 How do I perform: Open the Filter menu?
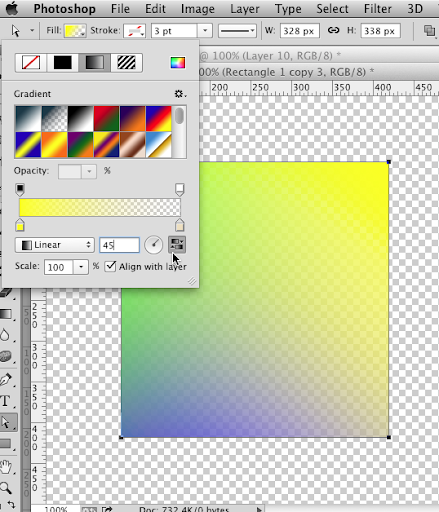pos(377,9)
